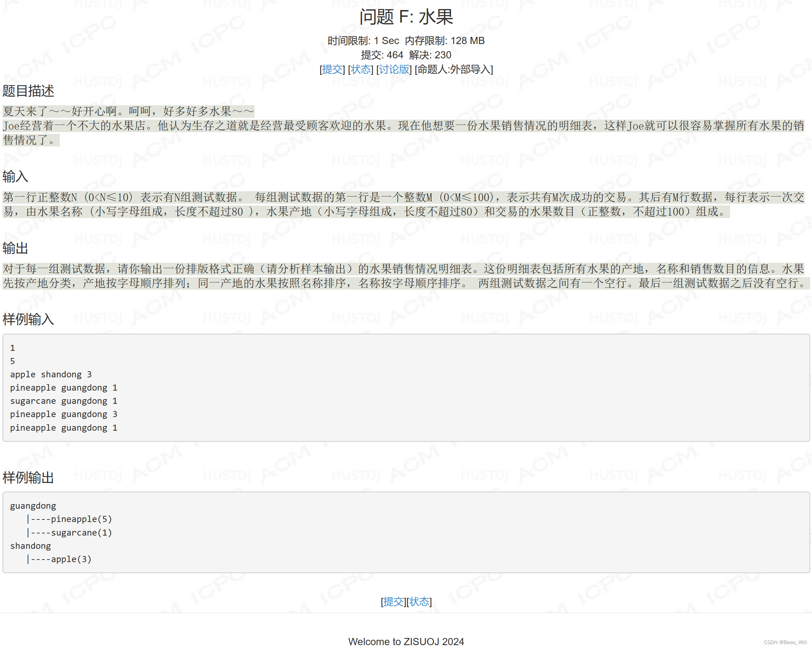812x648 pixels.
Task: Click the '时间限制: 1 Sec' text
Action: [363, 41]
